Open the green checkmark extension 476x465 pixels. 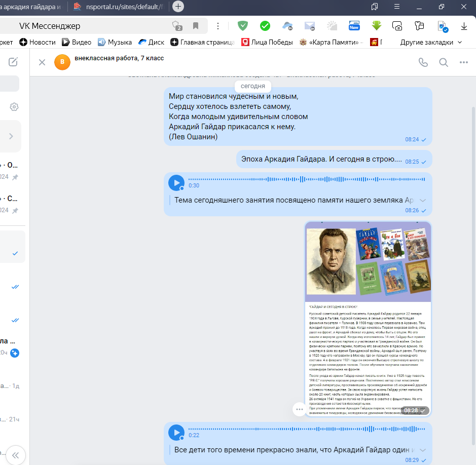[265, 26]
